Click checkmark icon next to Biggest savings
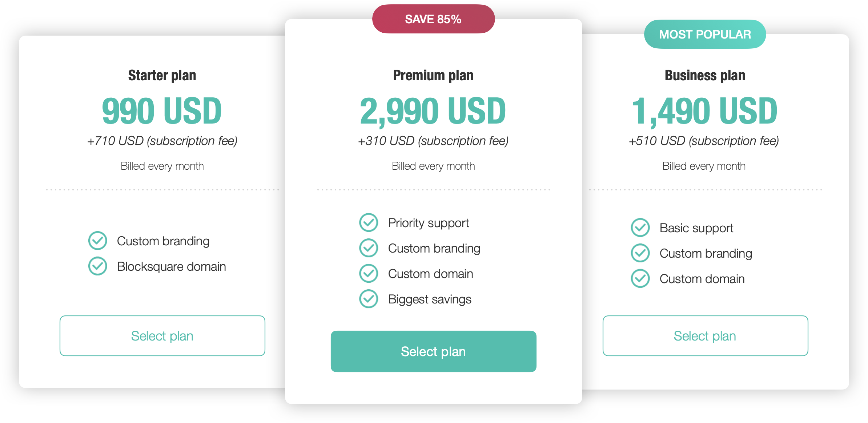 click(369, 299)
